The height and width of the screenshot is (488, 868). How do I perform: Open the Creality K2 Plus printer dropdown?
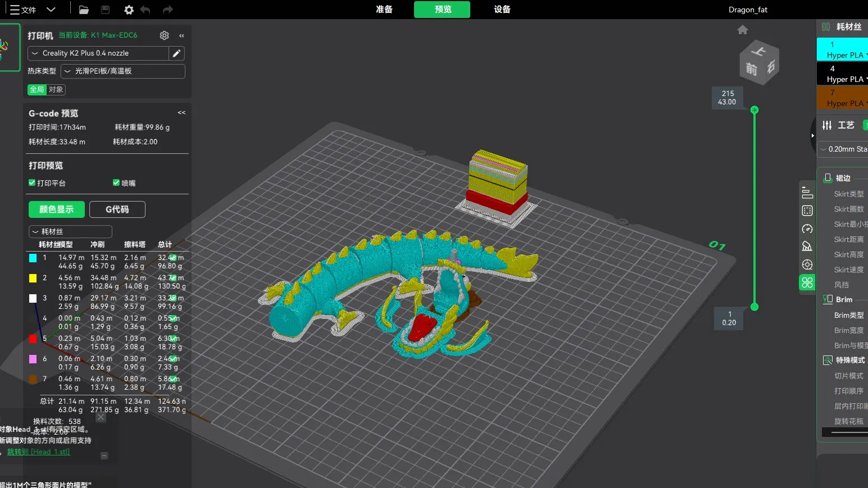click(98, 53)
